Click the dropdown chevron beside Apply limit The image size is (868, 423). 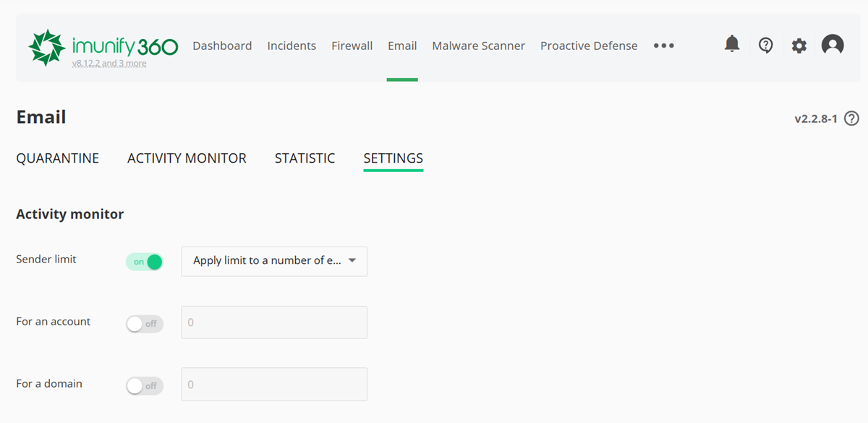(352, 261)
